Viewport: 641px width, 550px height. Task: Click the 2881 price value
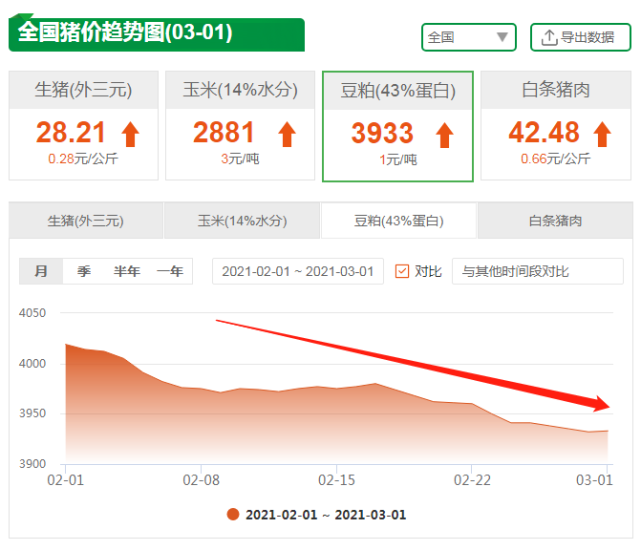(x=224, y=132)
